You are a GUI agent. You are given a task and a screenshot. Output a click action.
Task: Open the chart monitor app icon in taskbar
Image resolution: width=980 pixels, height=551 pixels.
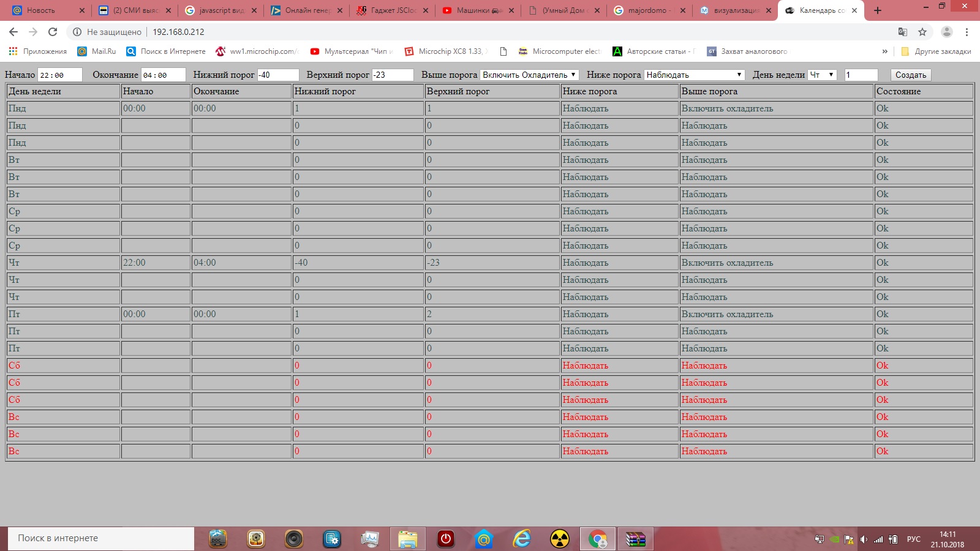pos(370,539)
